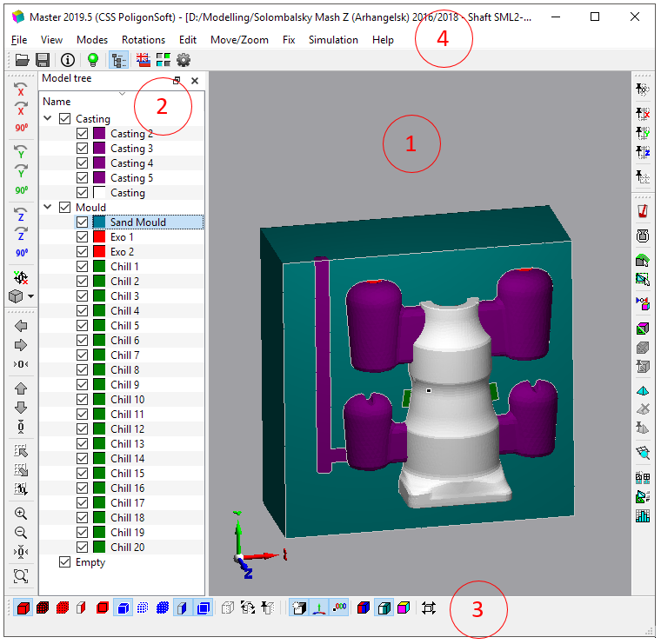
Task: Uncheck the Sand Mould checkbox
Action: pos(83,222)
